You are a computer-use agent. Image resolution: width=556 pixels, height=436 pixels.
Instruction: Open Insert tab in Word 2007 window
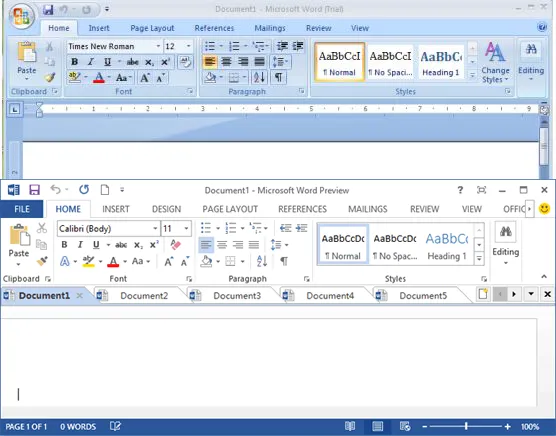99,28
